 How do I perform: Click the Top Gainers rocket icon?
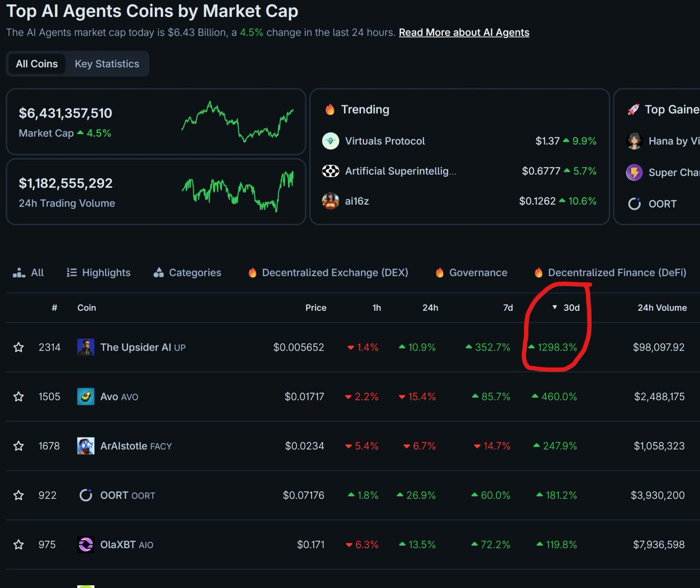pyautogui.click(x=634, y=110)
